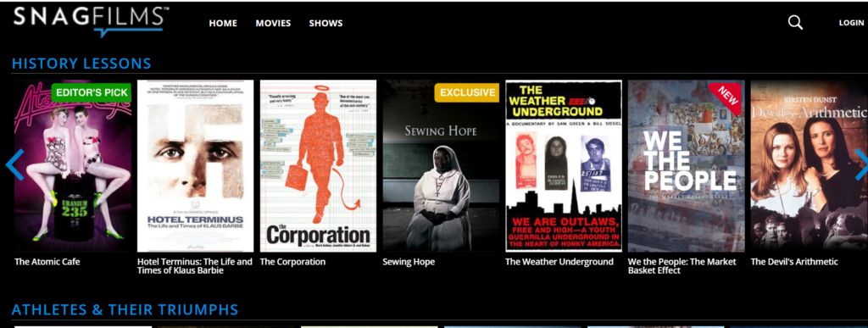This screenshot has width=868, height=328.
Task: Open the Movies menu
Action: click(273, 23)
